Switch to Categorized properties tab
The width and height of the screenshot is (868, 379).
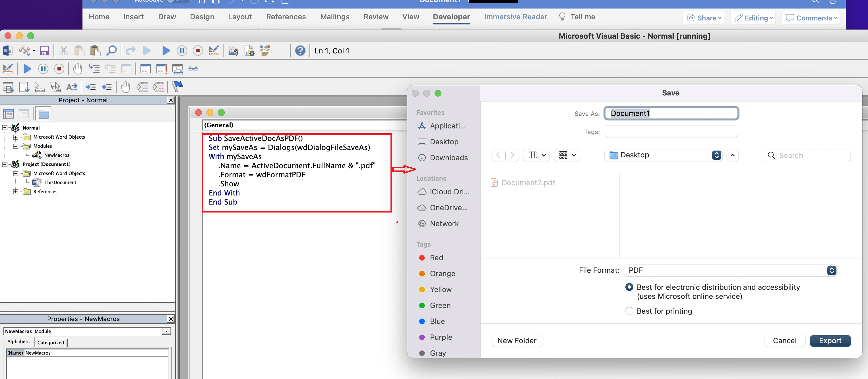[51, 342]
